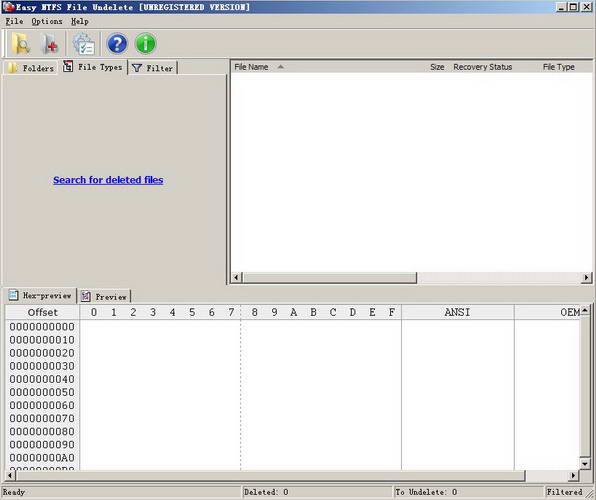596x500 pixels.
Task: Minimize the Easy NTFS File Undelete window
Action: [562, 7]
